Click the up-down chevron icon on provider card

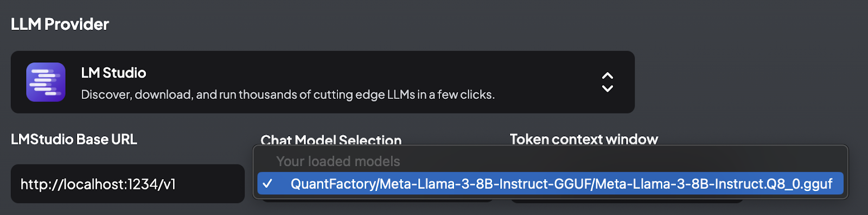pyautogui.click(x=608, y=82)
